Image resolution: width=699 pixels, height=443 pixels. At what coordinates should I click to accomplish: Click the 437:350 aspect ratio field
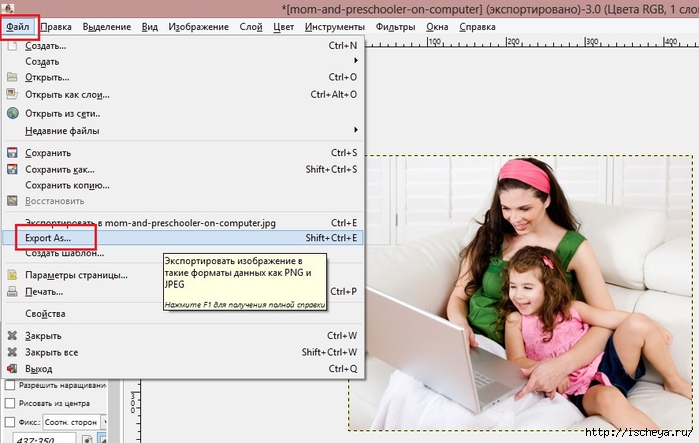44,438
